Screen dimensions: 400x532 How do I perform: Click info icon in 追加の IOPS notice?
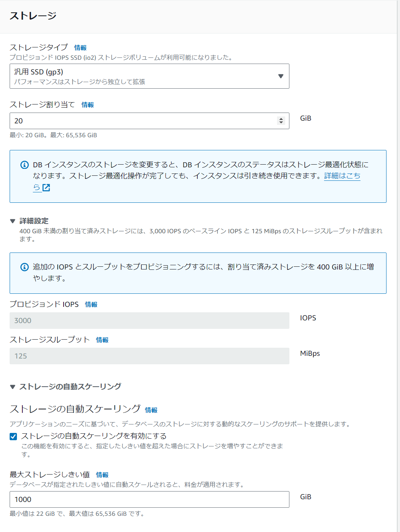tap(24, 267)
